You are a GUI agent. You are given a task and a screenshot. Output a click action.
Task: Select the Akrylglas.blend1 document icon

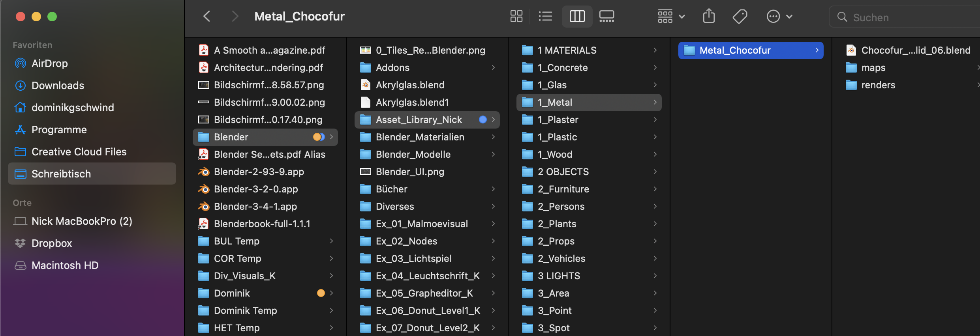click(x=366, y=102)
